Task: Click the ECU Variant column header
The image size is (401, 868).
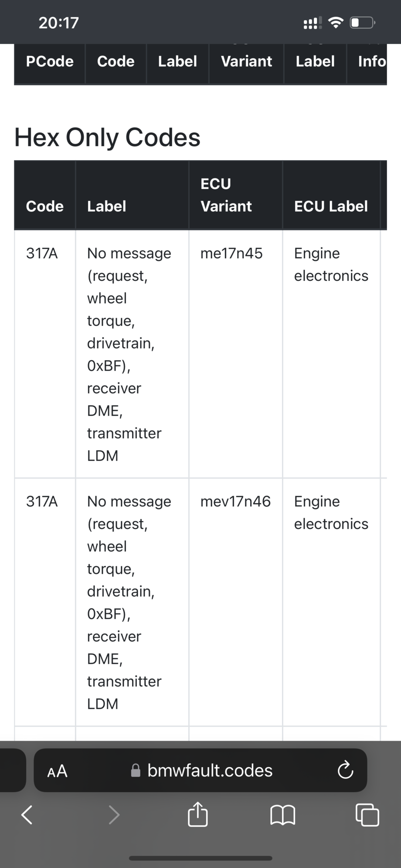Action: click(x=226, y=195)
